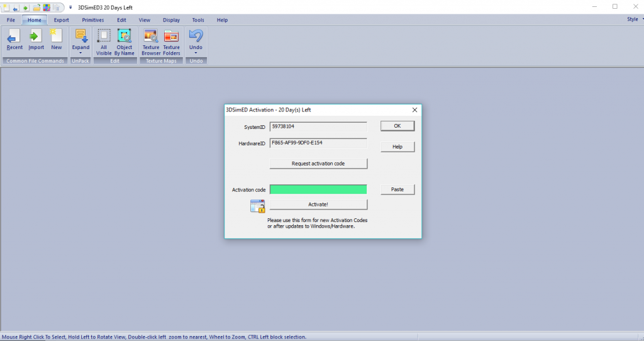Image resolution: width=644 pixels, height=341 pixels.
Task: Switch to the Edit ribbon tab
Action: coord(121,20)
